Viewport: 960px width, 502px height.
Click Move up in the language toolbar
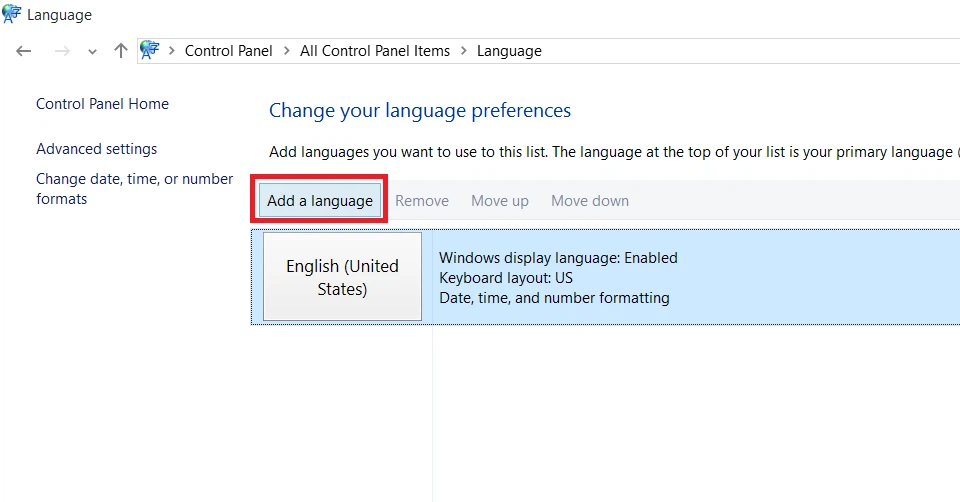[x=500, y=201]
